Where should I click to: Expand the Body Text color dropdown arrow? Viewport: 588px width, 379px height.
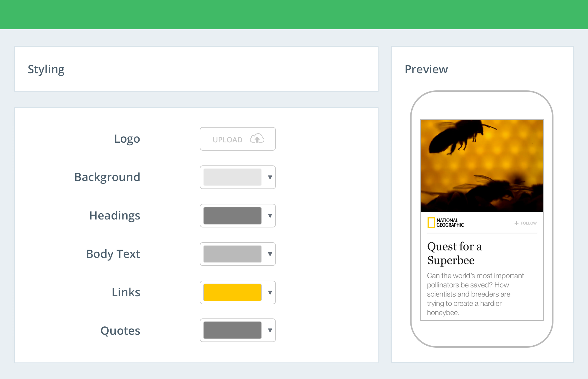(270, 254)
